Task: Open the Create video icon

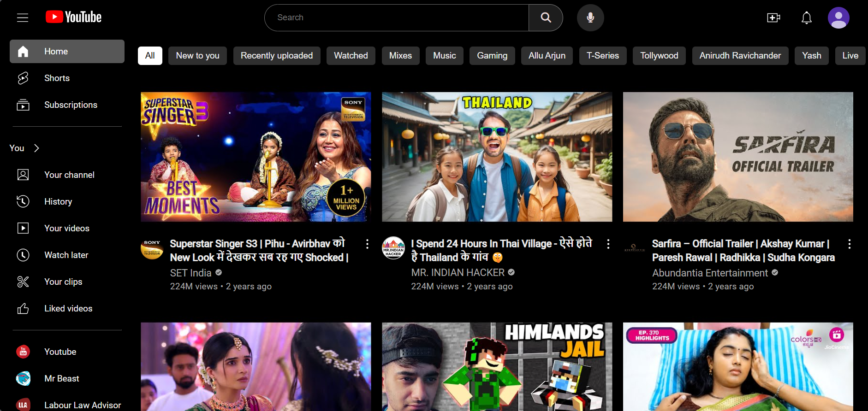Action: [x=773, y=18]
